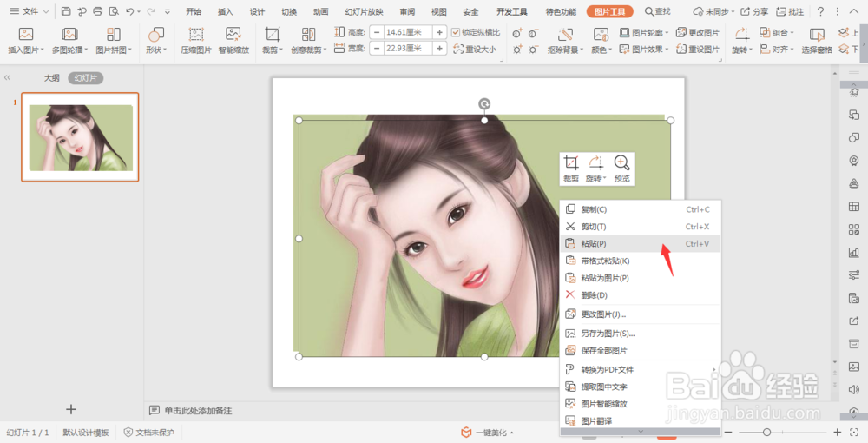Image resolution: width=868 pixels, height=443 pixels.
Task: Open 分享 share
Action: [754, 11]
